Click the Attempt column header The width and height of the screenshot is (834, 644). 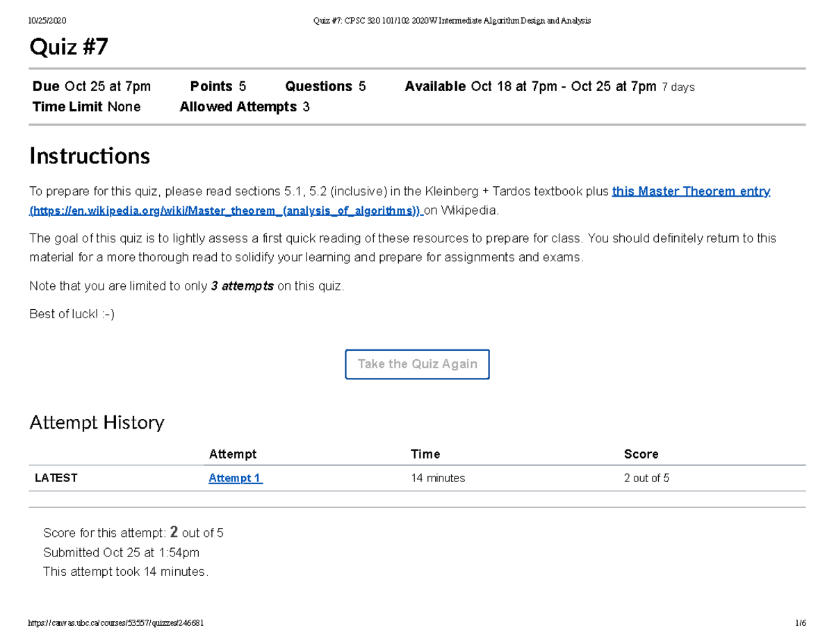pos(232,454)
